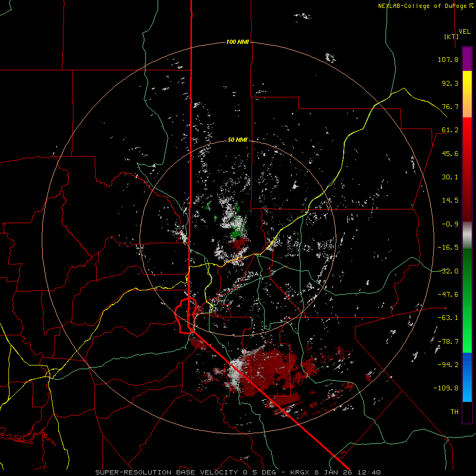Click the green inbound velocity patch near radar
Viewport: 476px width, 476px height.
[x=236, y=234]
